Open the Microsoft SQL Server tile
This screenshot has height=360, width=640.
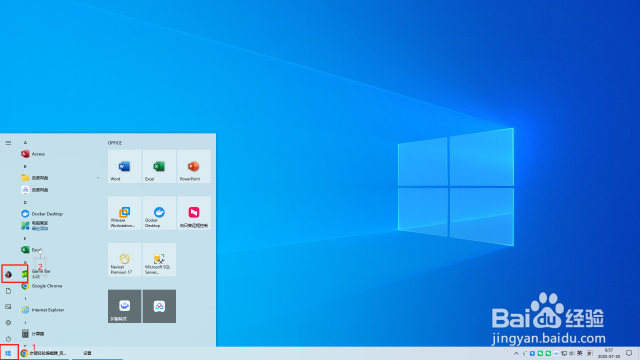159,260
